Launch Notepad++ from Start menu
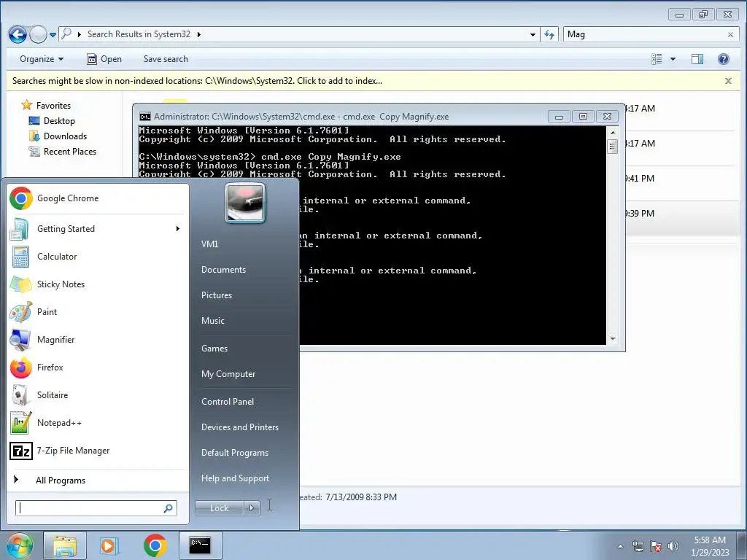 coord(98,422)
